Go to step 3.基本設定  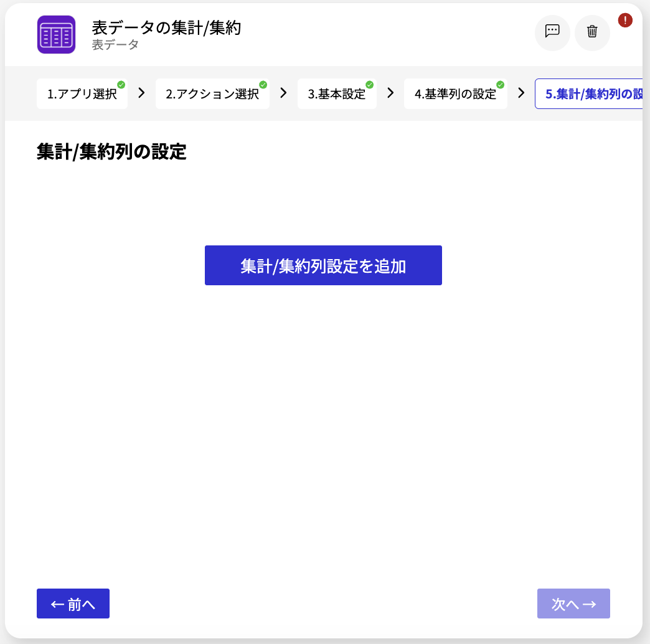tap(337, 93)
